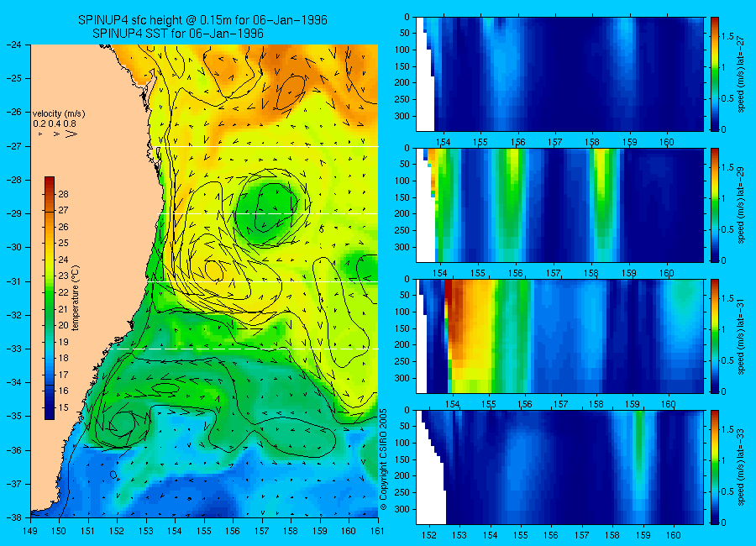Open the lat=-29 speed cross-section panel

(559, 205)
